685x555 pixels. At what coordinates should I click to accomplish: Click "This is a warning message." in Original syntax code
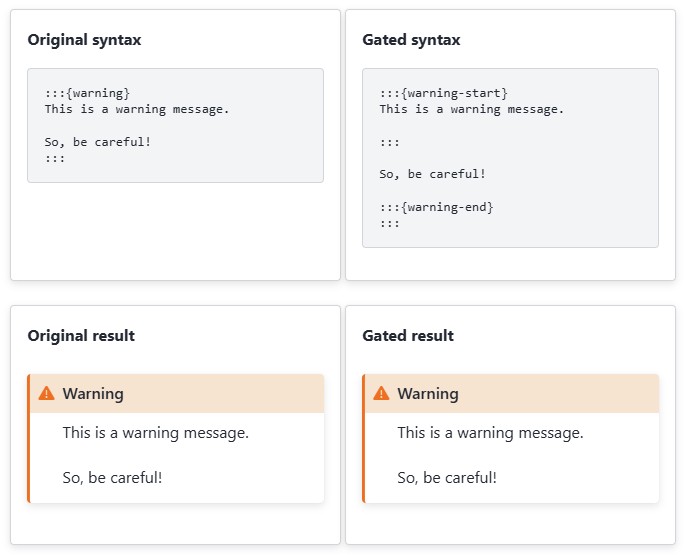pos(137,109)
